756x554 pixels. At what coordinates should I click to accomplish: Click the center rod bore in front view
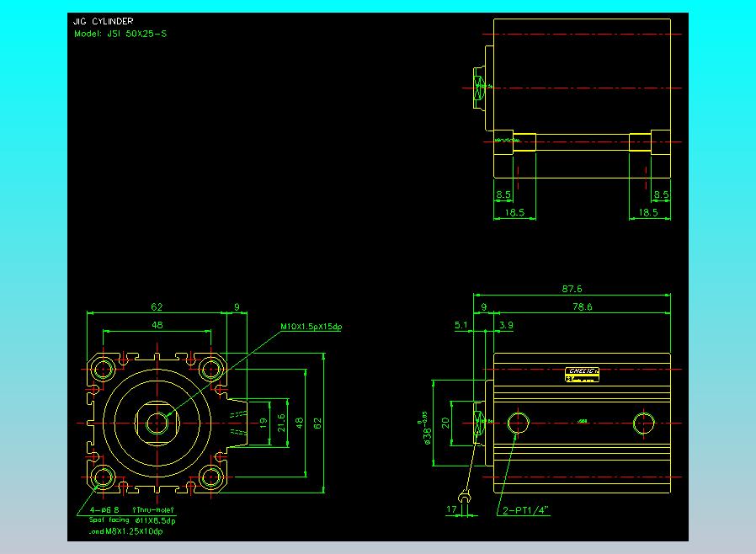pyautogui.click(x=157, y=423)
